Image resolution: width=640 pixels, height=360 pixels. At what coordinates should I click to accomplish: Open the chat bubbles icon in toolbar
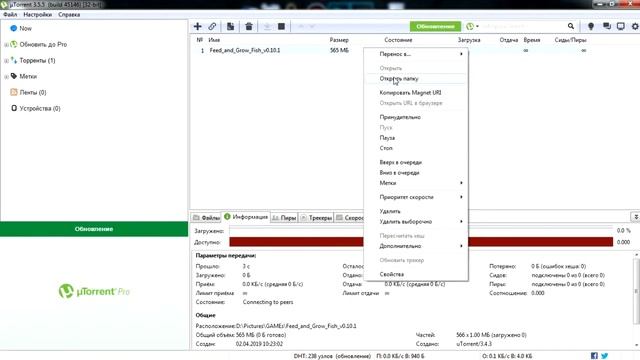[x=607, y=26]
